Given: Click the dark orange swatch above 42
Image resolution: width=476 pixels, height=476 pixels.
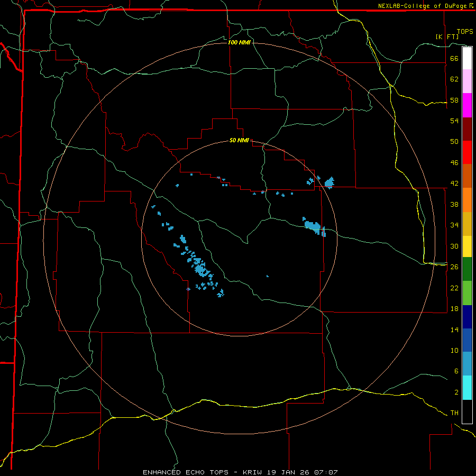Looking at the screenshot, I should tap(467, 176).
